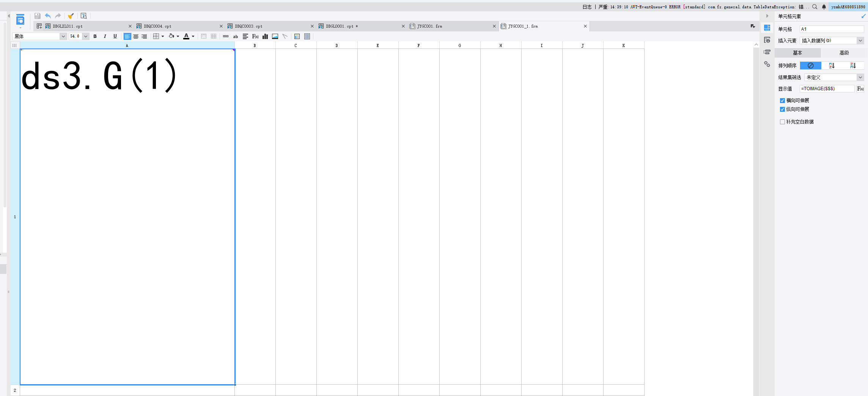Open the cell attributes panel icon
Screen dimensions: 868x396
767,40
